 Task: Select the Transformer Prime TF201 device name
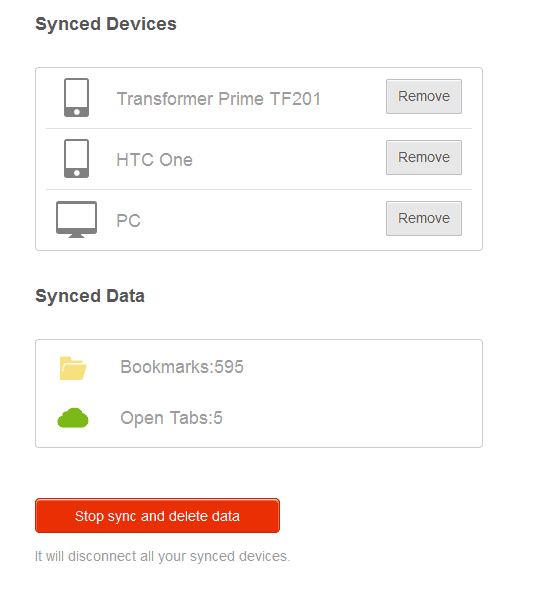(x=219, y=99)
